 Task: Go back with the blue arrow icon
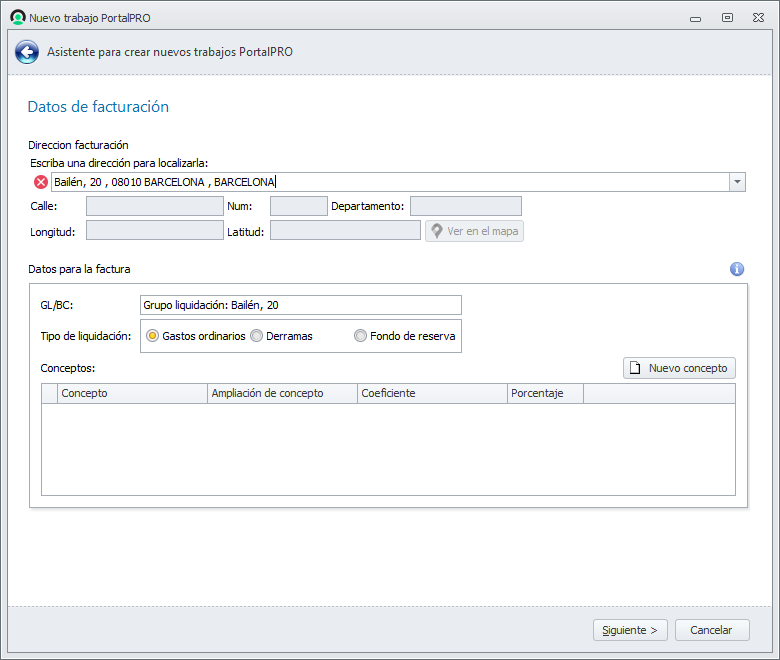27,52
